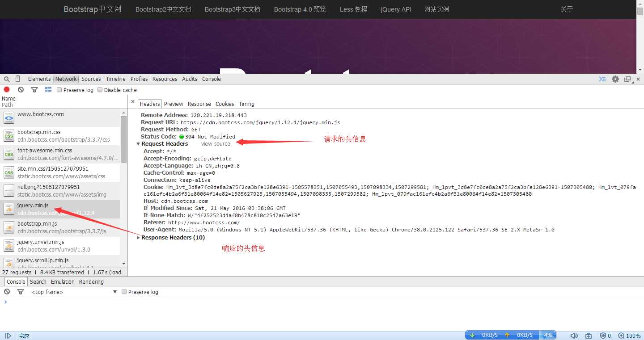Switch to the top Console panel tab
The image size is (644, 340).
click(212, 79)
